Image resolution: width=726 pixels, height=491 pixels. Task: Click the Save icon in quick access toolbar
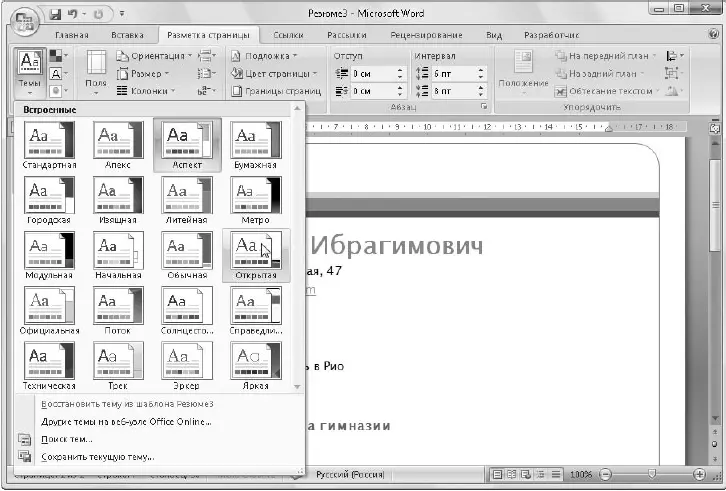click(x=56, y=14)
